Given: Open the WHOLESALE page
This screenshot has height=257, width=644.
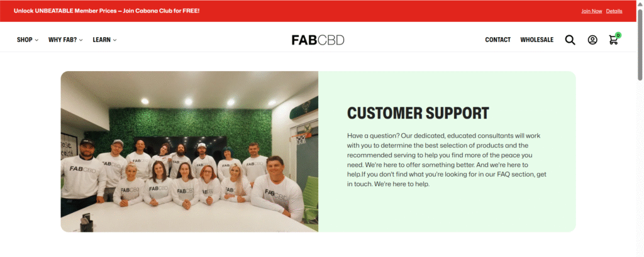Looking at the screenshot, I should pos(537,40).
